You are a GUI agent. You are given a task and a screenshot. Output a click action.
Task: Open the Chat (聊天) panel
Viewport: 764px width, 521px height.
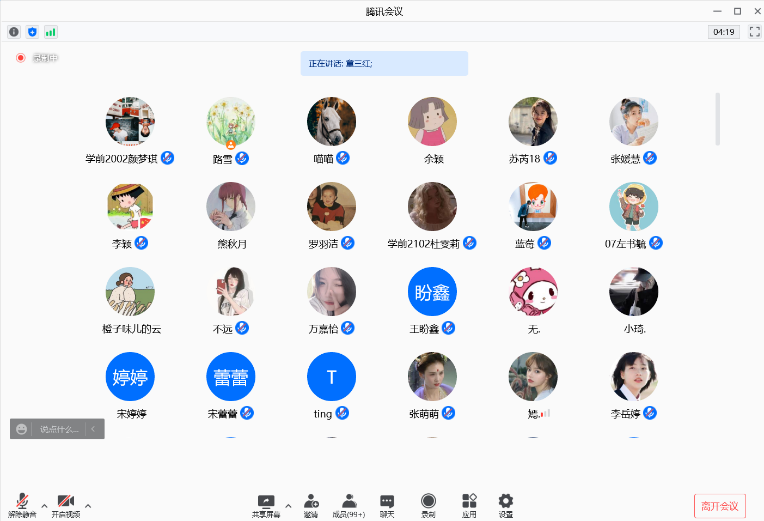coord(387,504)
